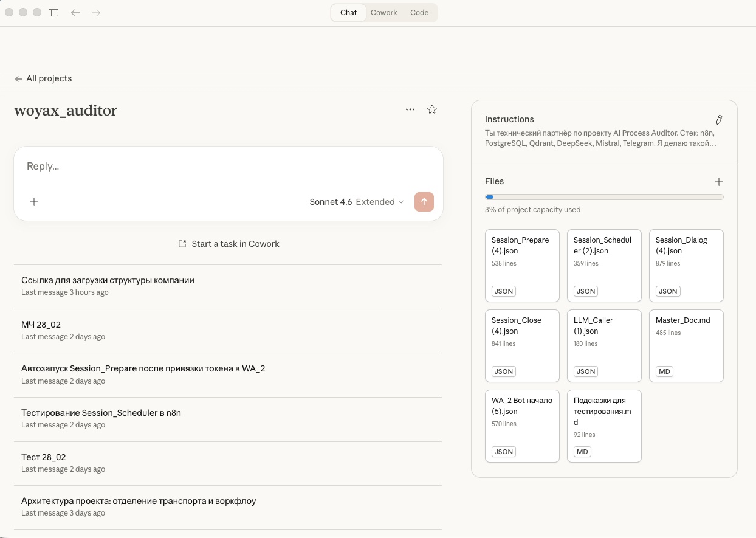Screen dimensions: 756x538
Task: Click the project capacity progress bar
Action: pos(604,197)
